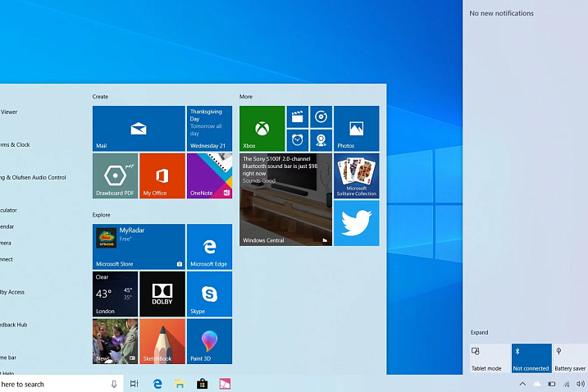The width and height of the screenshot is (588, 392).
Task: Open the Twitter tile
Action: 357,223
